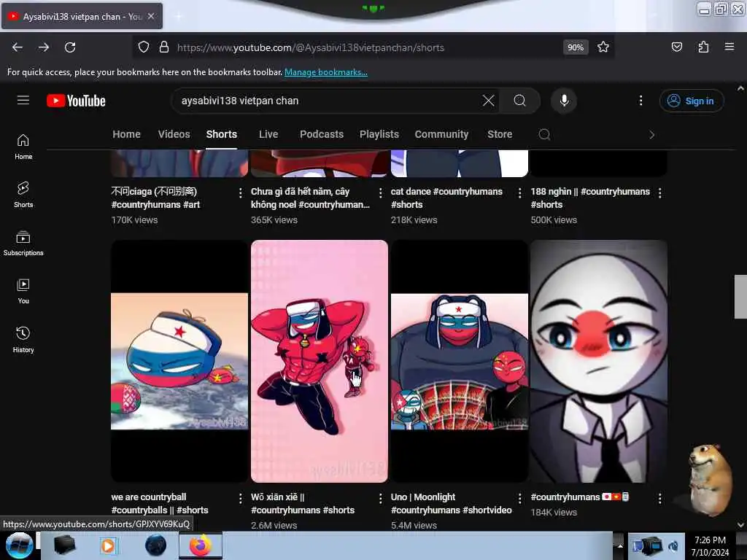747x560 pixels.
Task: Switch to the Playlists tab
Action: pyautogui.click(x=379, y=134)
